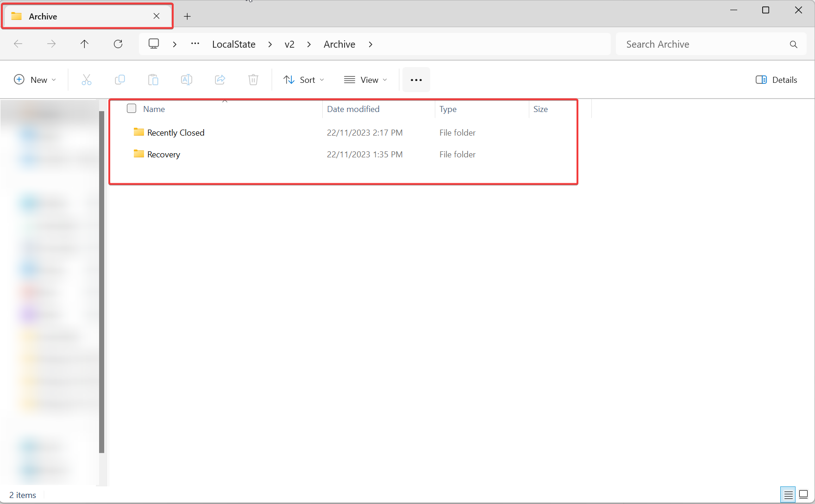Screen dimensions: 815x504
Task: Click the Copy icon in the toolbar
Action: point(120,80)
